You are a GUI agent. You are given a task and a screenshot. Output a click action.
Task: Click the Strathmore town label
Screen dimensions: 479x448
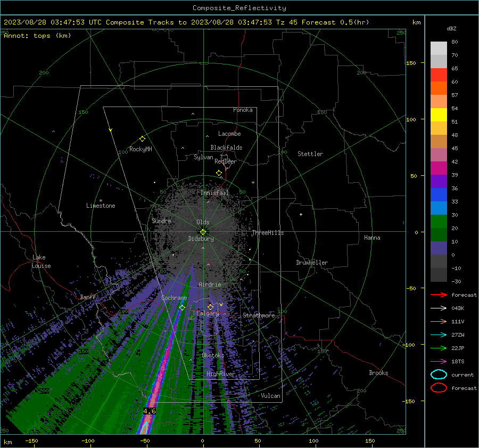pos(259,315)
